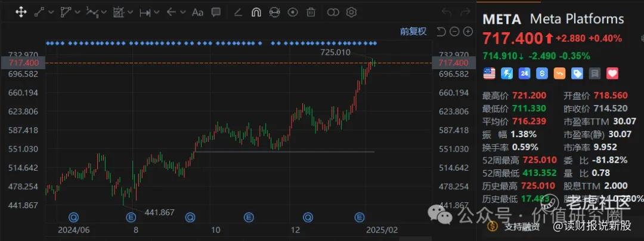Click the first Q marker near 2024/06
644x241 pixels.
73,217
